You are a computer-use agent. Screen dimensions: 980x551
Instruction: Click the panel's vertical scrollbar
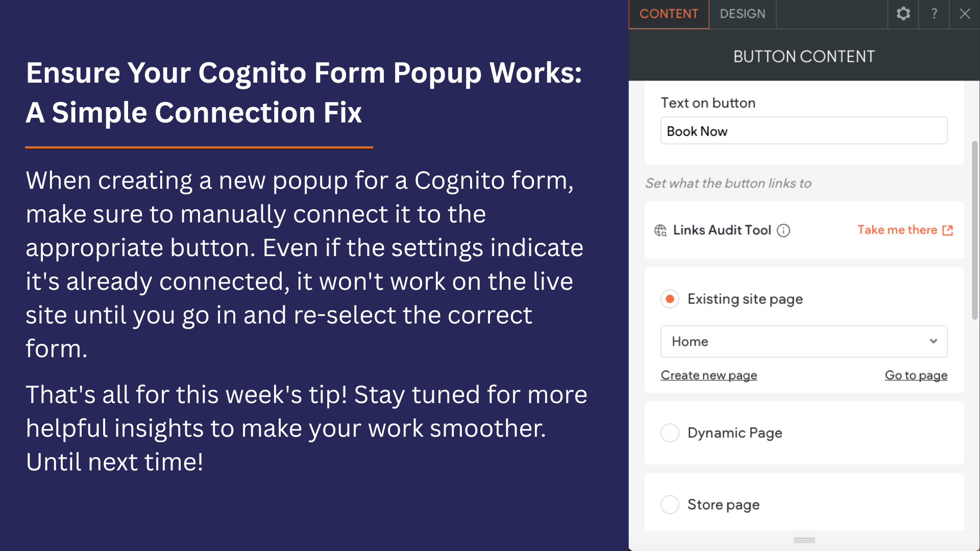tap(974, 231)
